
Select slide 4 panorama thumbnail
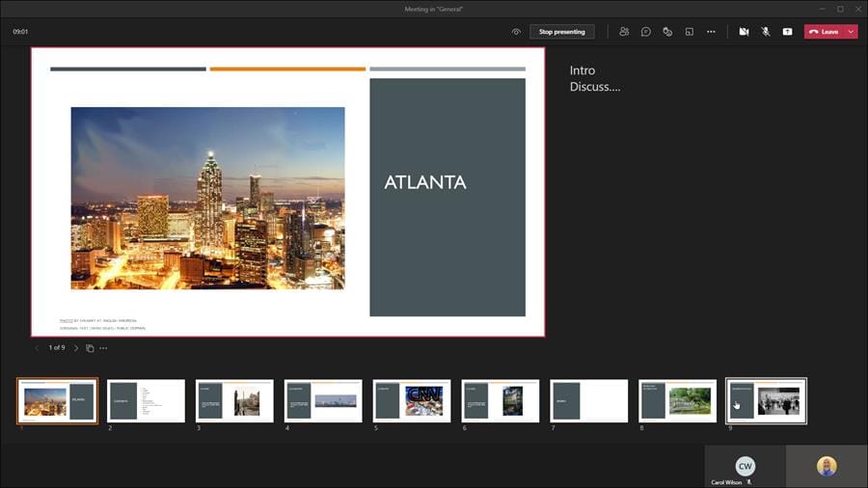click(x=323, y=401)
